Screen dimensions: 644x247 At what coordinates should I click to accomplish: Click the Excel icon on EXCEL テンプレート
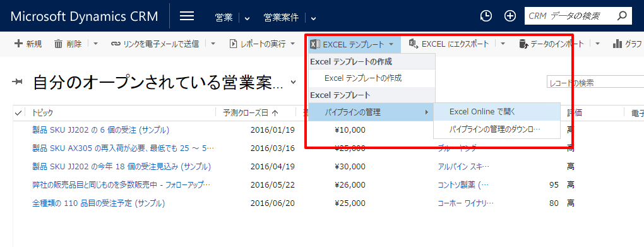point(315,44)
